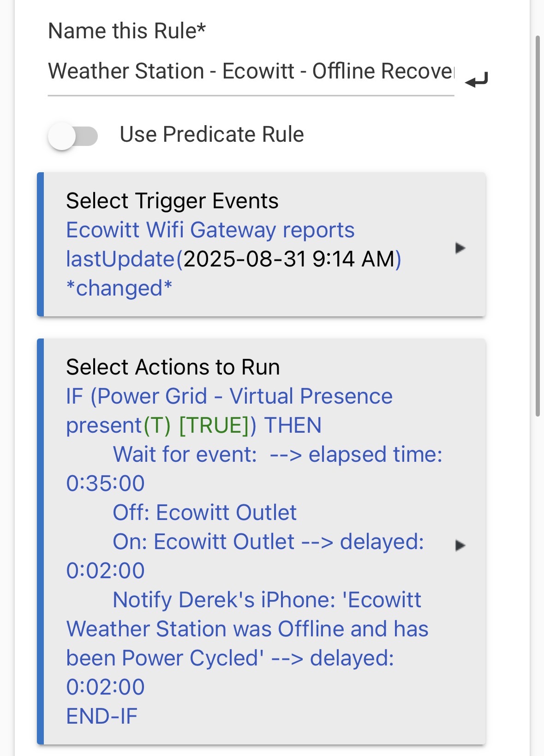Select the 'Off: Ecowitt Outlet' action
The height and width of the screenshot is (756, 544).
click(204, 513)
